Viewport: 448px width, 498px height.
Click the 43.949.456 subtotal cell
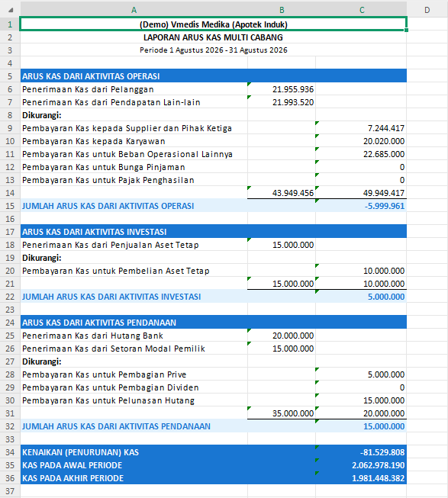(x=282, y=193)
